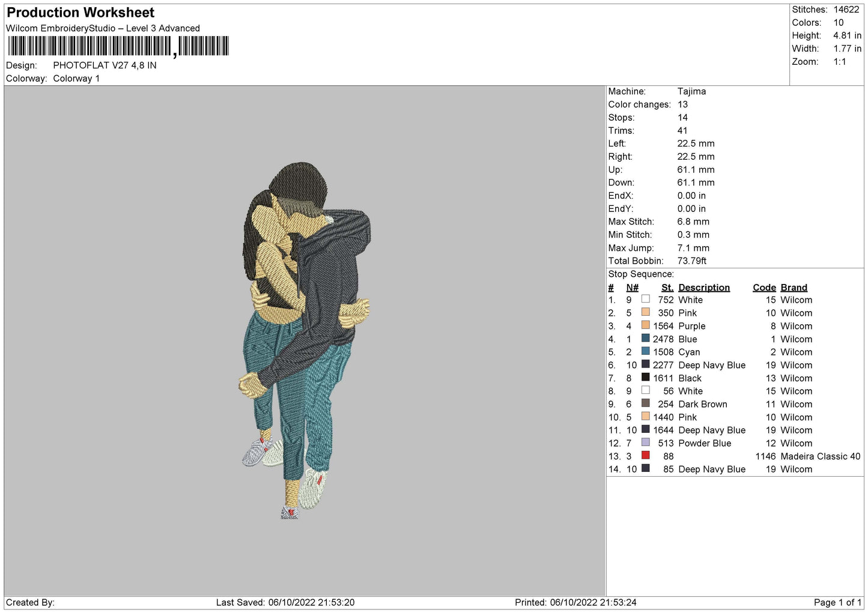868x613 pixels.
Task: Click the Description column header
Action: click(704, 288)
